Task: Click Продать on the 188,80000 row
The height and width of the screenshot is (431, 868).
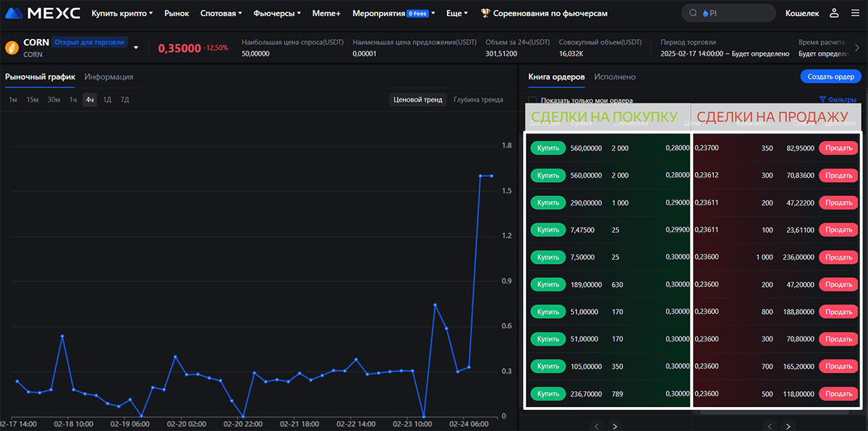Action: tap(838, 312)
